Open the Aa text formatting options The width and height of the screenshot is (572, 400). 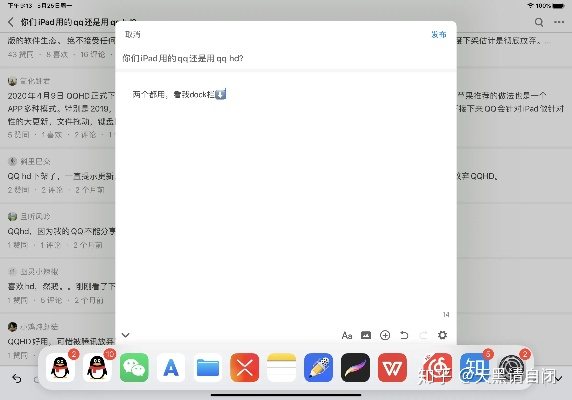point(347,335)
